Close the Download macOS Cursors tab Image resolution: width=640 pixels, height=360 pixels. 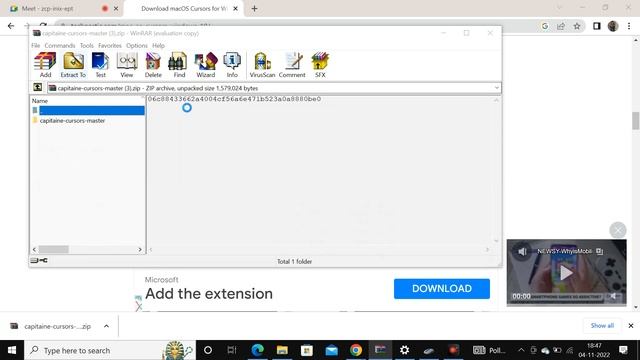pyautogui.click(x=236, y=9)
